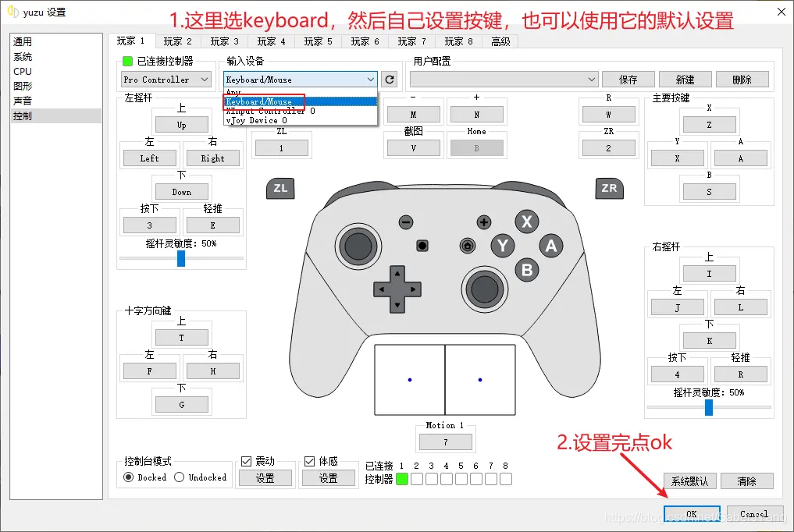Choose vJoy Device 0 from the list
Screen dimensions: 794x532
click(301, 120)
